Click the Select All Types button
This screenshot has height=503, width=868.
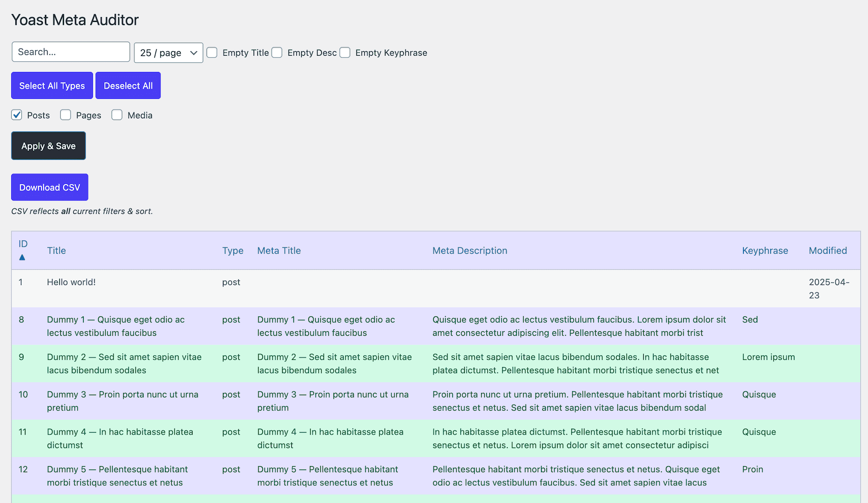(52, 86)
